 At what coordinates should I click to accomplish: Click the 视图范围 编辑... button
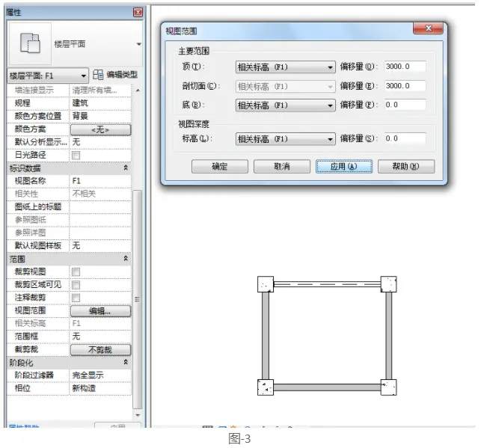point(101,311)
